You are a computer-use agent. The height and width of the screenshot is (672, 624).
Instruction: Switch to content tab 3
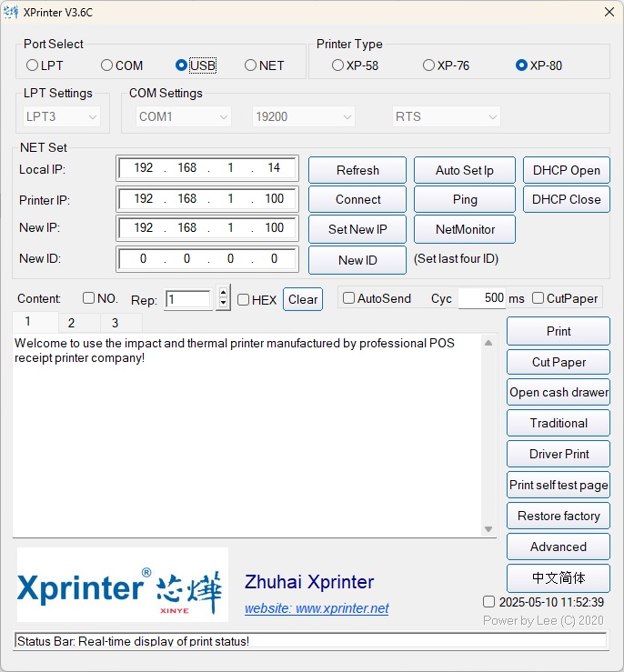[x=115, y=323]
